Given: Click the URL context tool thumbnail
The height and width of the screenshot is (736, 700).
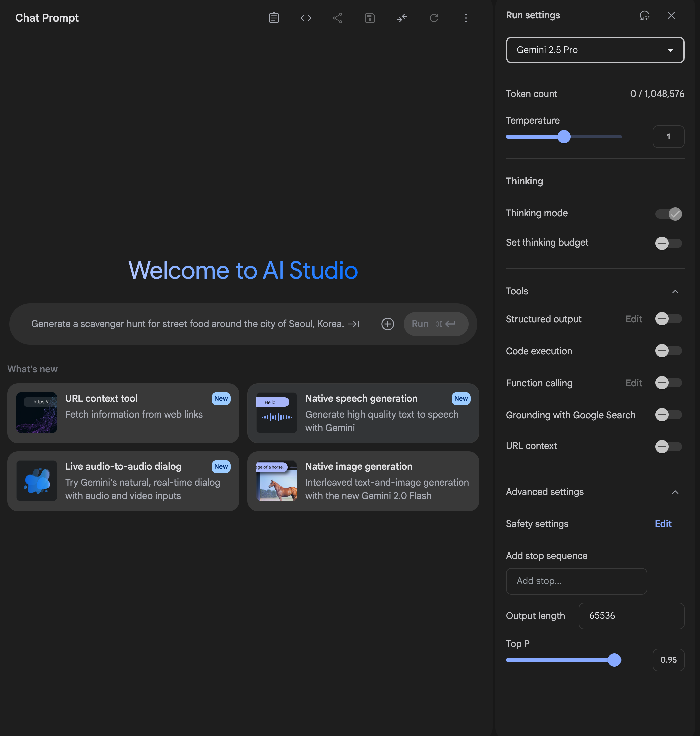Looking at the screenshot, I should 37,413.
